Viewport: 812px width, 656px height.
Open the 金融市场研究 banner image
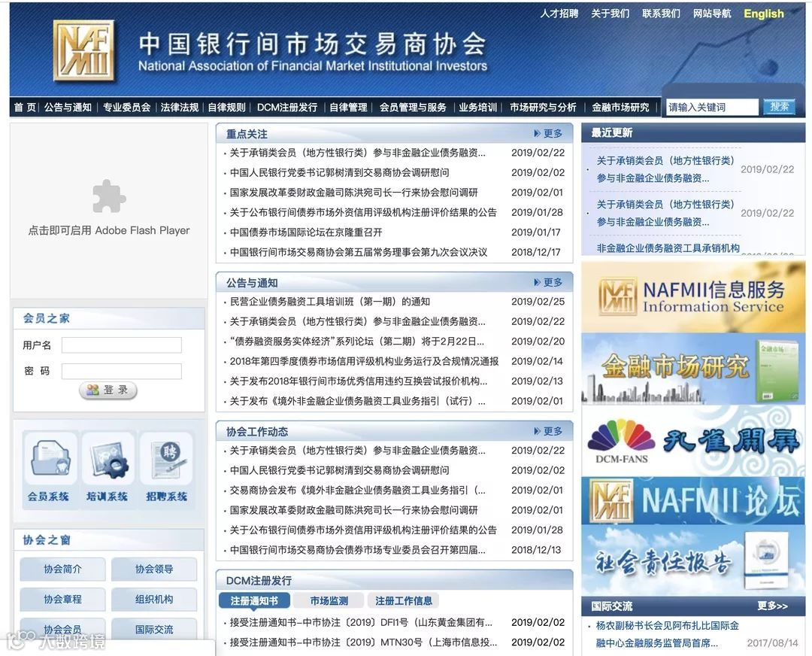click(693, 369)
